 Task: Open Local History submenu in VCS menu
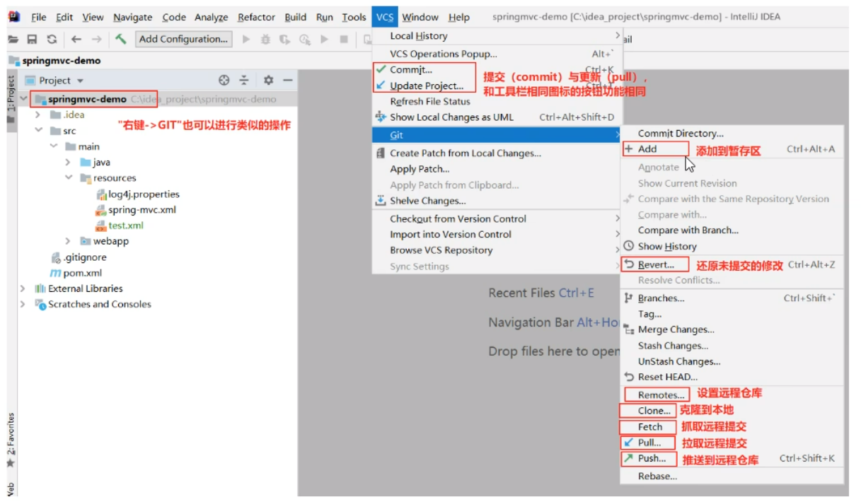point(497,36)
